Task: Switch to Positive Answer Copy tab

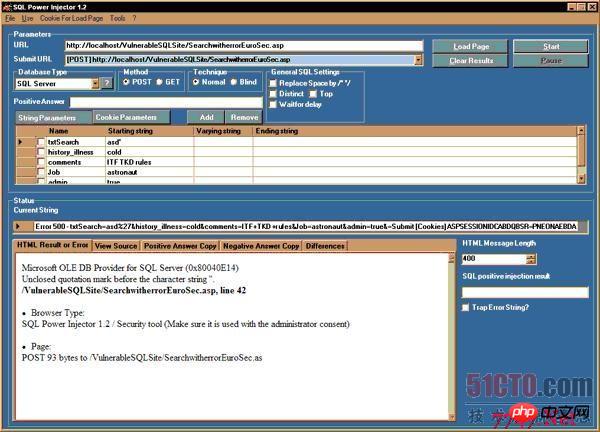Action: click(180, 246)
